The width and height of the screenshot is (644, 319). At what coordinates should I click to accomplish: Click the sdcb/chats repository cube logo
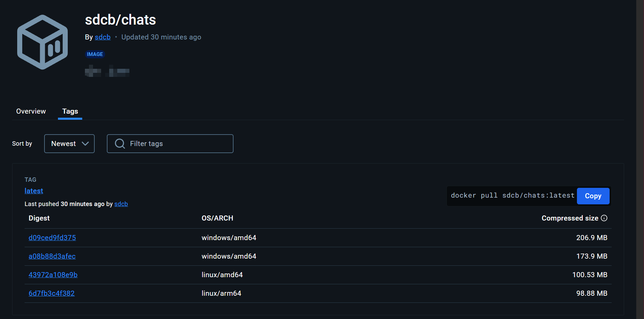point(42,42)
